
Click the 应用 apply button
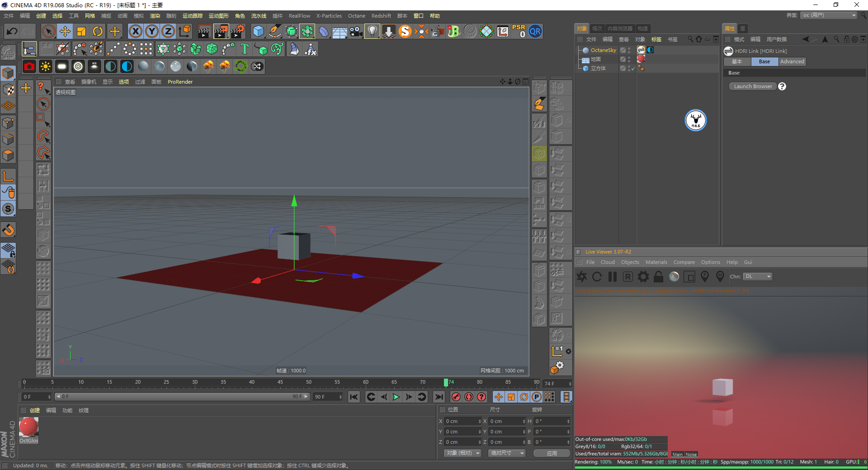552,453
